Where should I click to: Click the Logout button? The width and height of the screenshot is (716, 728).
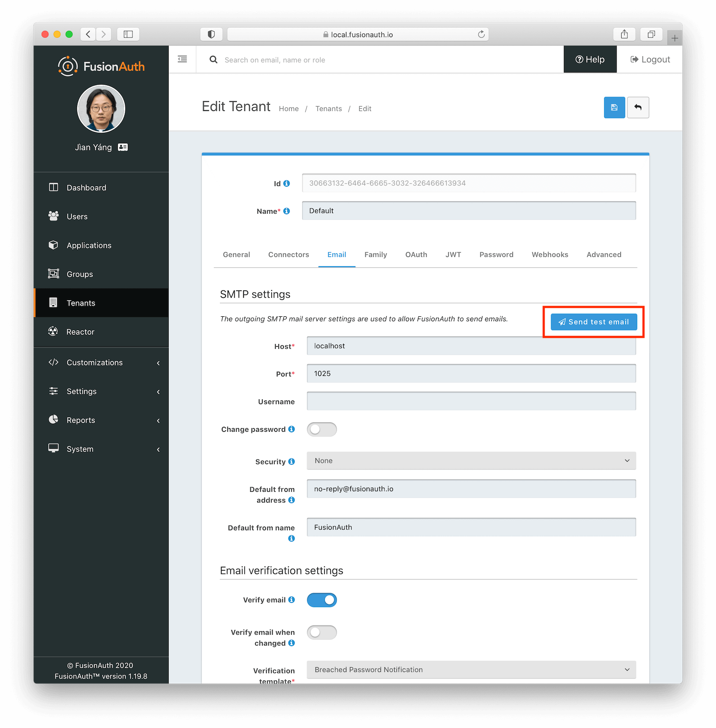tap(650, 60)
